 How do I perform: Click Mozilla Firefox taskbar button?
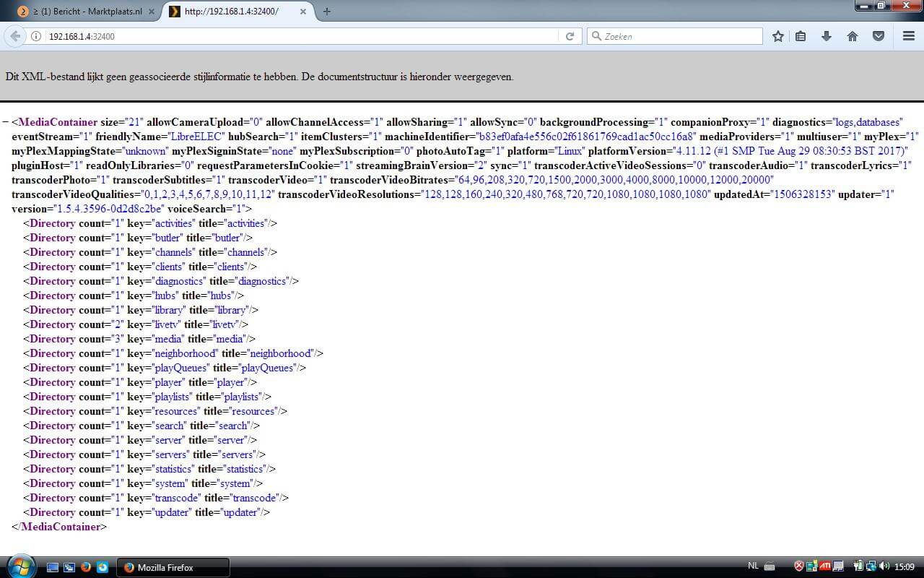[x=173, y=567]
